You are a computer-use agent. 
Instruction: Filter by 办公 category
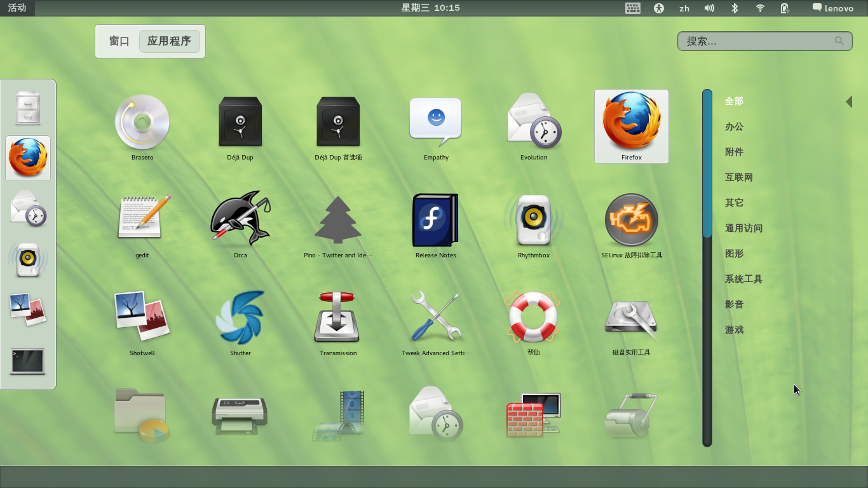click(x=734, y=126)
